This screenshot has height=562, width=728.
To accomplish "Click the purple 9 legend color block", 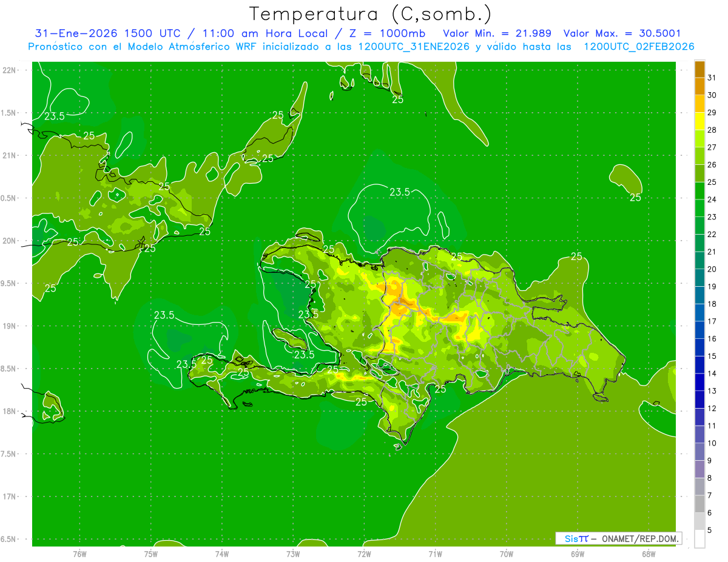I will pos(699,452).
